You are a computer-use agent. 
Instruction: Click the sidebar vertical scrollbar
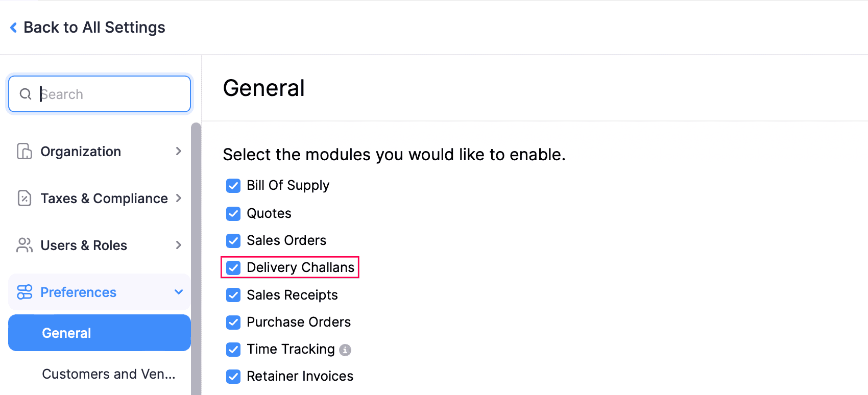196,255
